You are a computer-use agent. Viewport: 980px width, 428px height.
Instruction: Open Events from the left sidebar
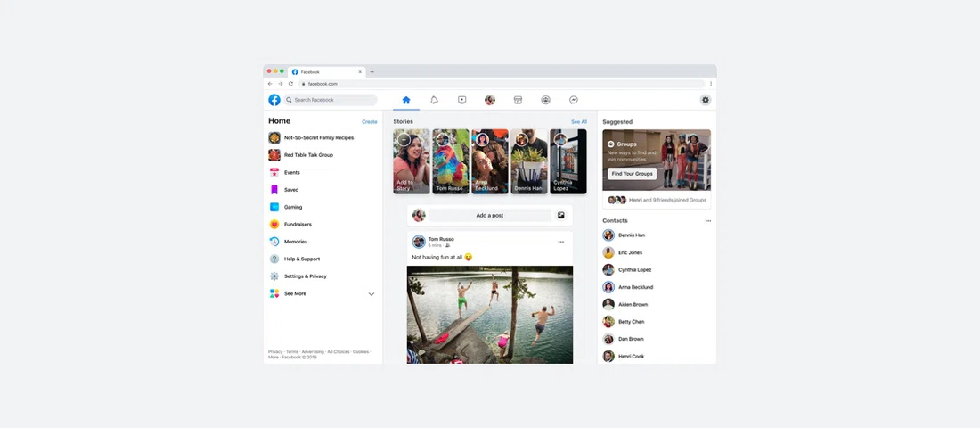[291, 172]
